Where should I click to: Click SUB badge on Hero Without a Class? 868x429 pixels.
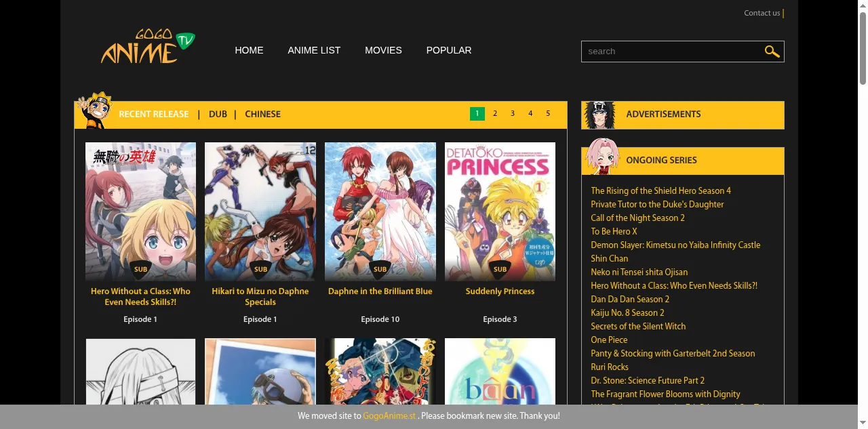click(x=140, y=269)
